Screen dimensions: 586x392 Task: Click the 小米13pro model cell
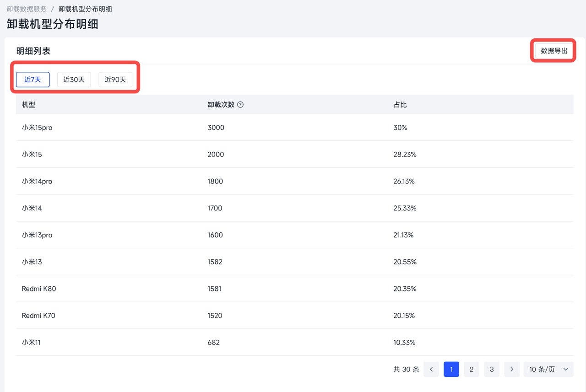pos(37,235)
